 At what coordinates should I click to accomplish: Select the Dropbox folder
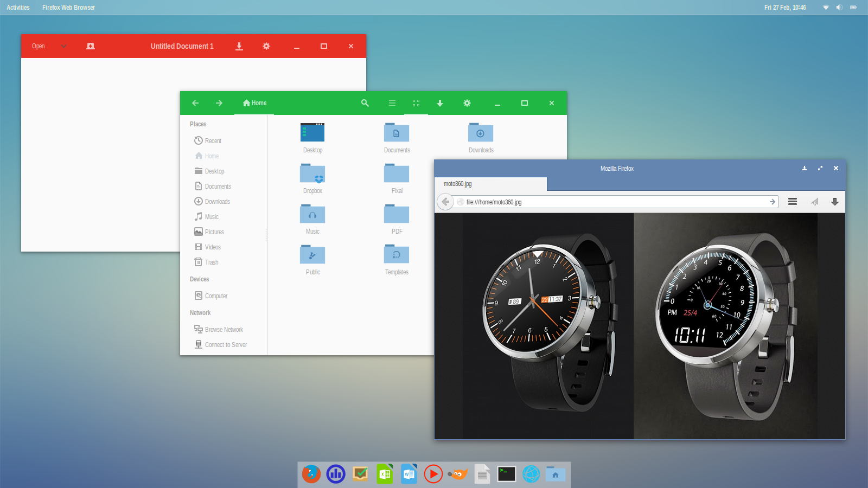click(x=312, y=174)
